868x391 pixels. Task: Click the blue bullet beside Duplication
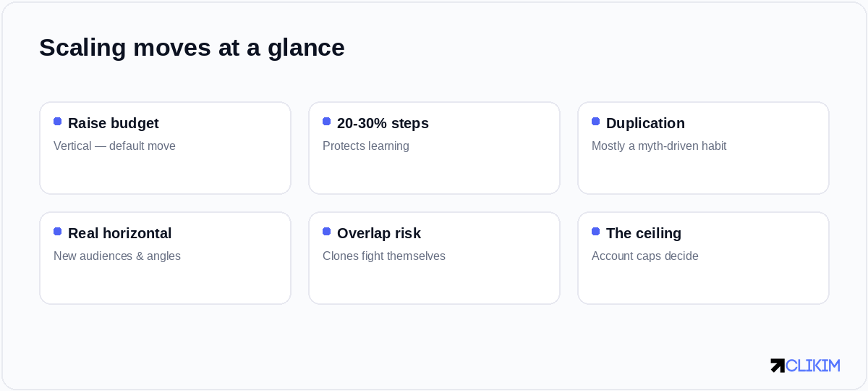point(596,122)
